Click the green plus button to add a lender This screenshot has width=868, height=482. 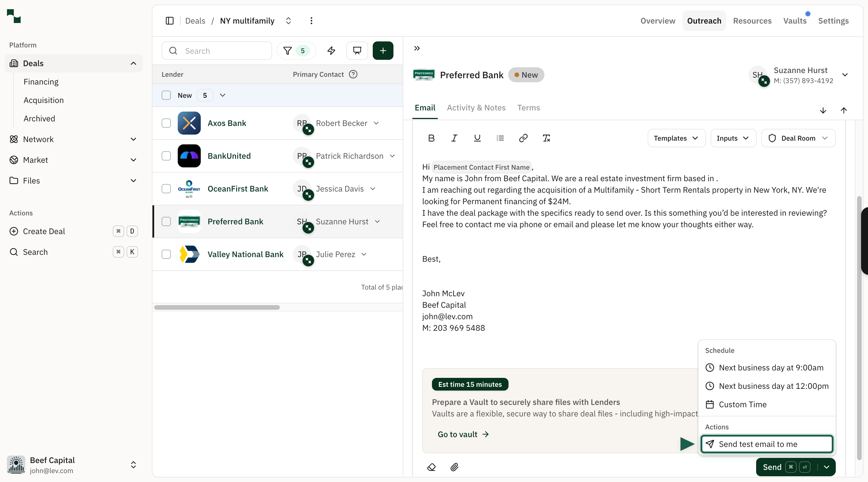(x=383, y=51)
